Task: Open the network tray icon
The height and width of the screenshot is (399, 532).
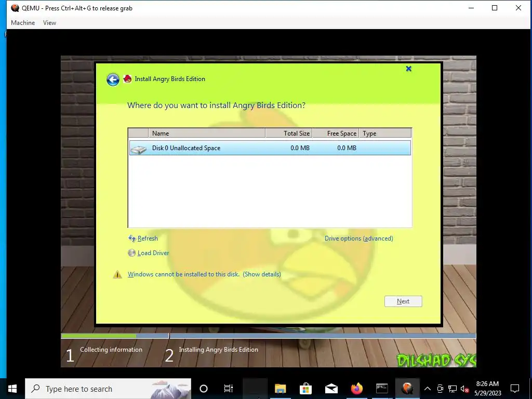Action: pyautogui.click(x=453, y=389)
